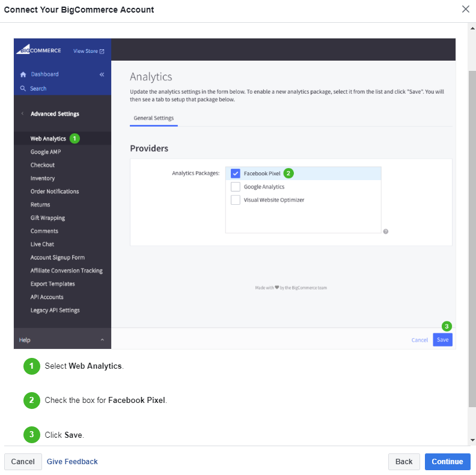Open Comments settings
This screenshot has height=475, width=476.
pyautogui.click(x=44, y=231)
